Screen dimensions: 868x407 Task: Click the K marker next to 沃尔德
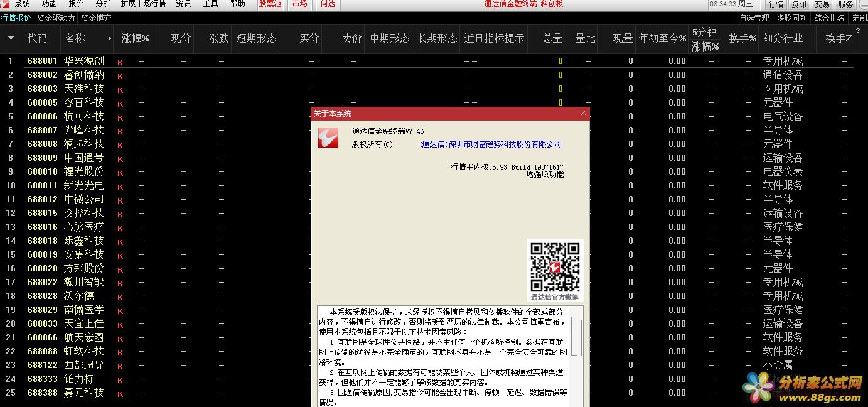click(x=121, y=297)
